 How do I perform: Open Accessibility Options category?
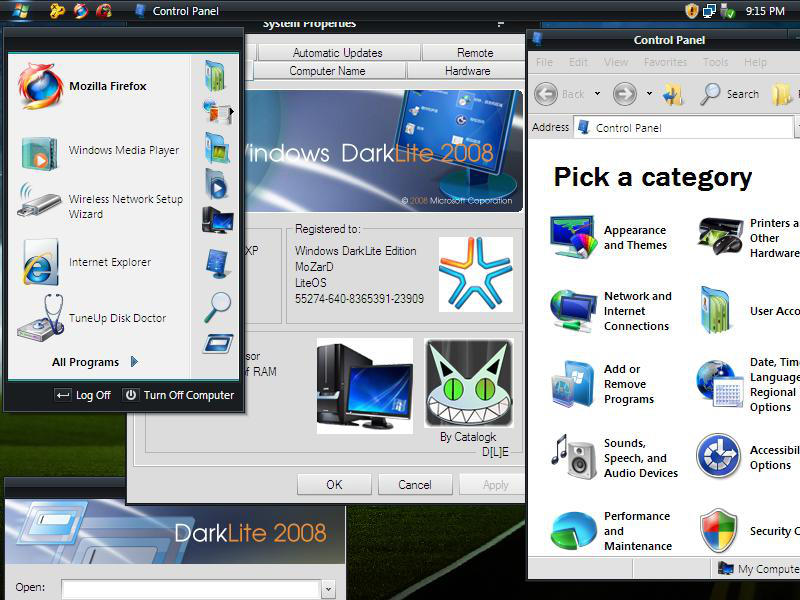(748, 457)
